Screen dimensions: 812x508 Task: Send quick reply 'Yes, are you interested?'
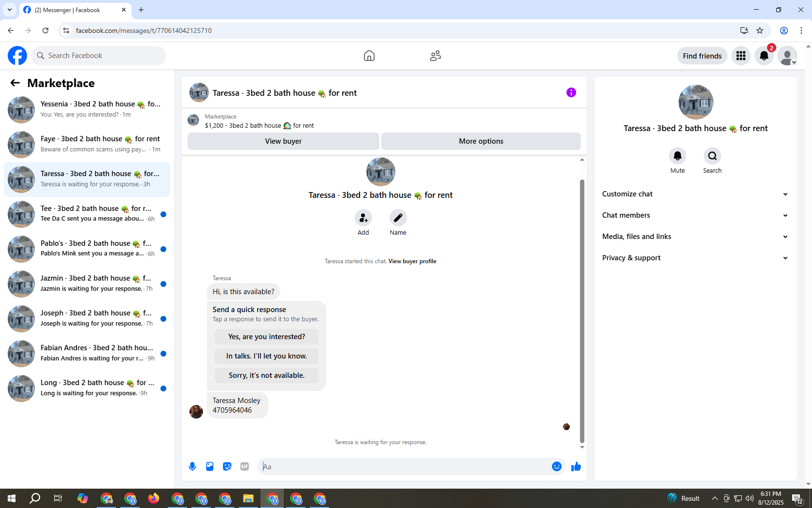266,337
